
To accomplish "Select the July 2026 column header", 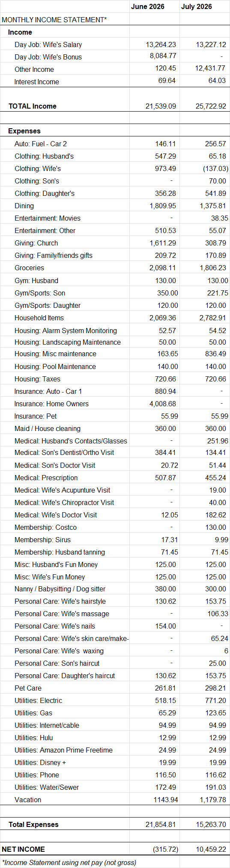I will pyautogui.click(x=197, y=6).
